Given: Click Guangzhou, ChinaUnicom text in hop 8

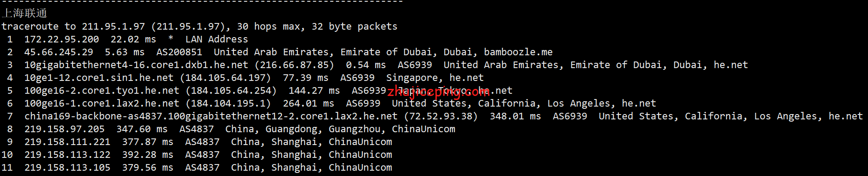Looking at the screenshot, I should tap(392, 129).
